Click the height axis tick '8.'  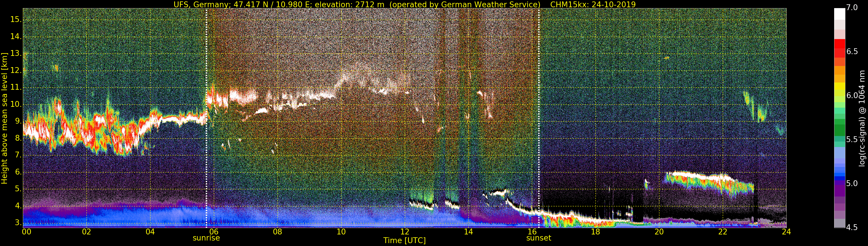pyautogui.click(x=18, y=138)
